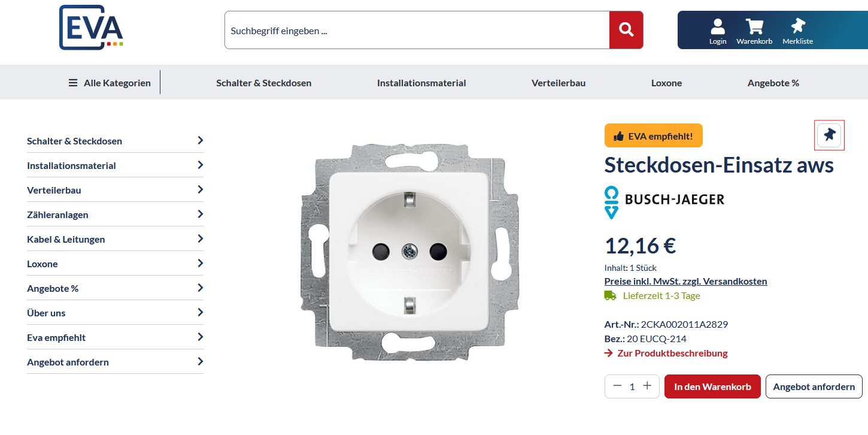Open the Verteilerbau top navigation item
This screenshot has height=435, width=868.
(x=559, y=83)
